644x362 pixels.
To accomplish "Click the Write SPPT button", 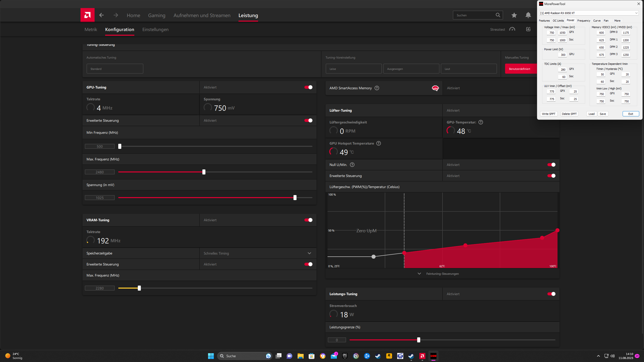I will (x=548, y=114).
